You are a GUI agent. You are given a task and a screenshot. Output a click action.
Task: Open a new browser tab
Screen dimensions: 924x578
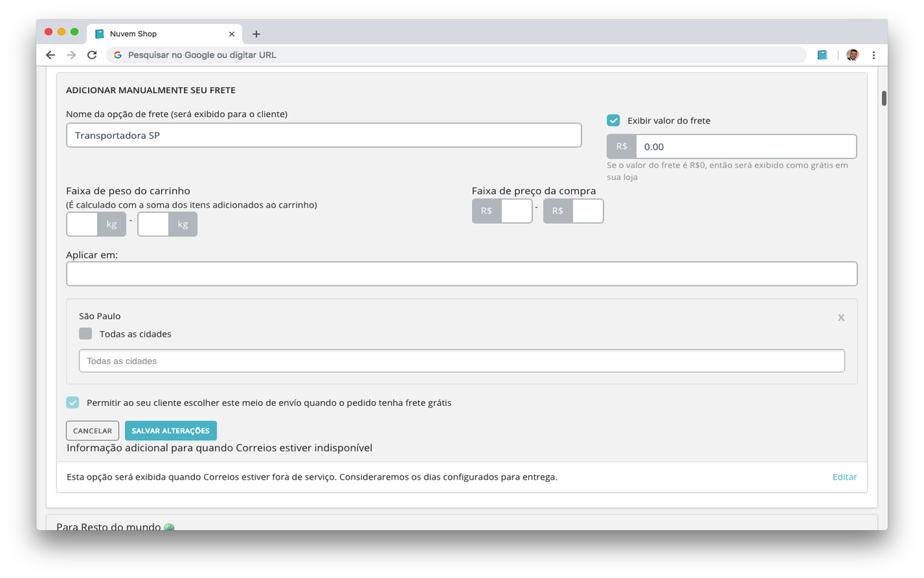click(256, 34)
